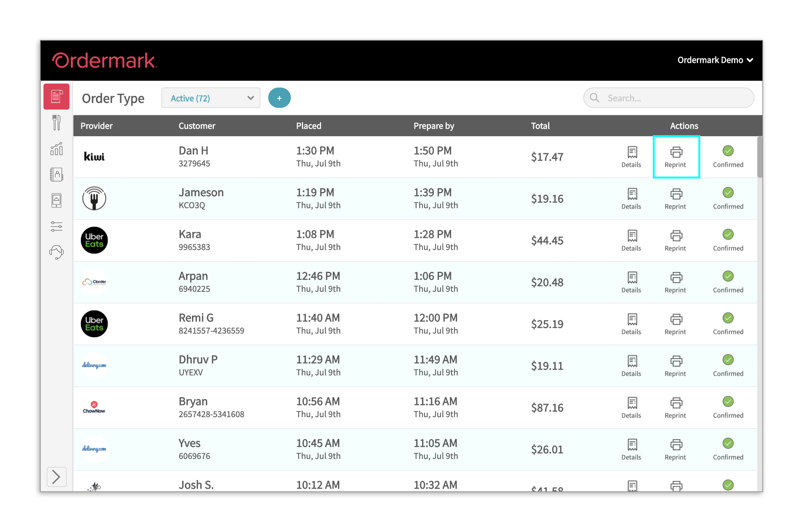The image size is (803, 532).
Task: Open the tablet device sidebar icon
Action: coord(56,200)
